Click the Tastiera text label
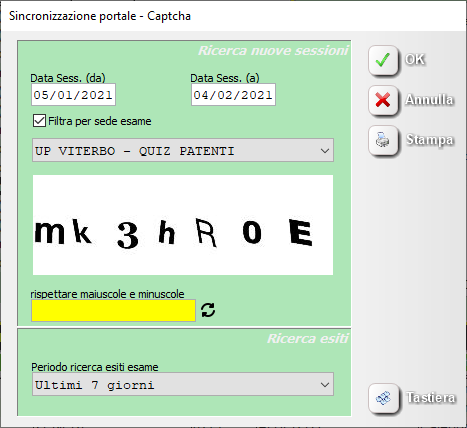 click(431, 397)
